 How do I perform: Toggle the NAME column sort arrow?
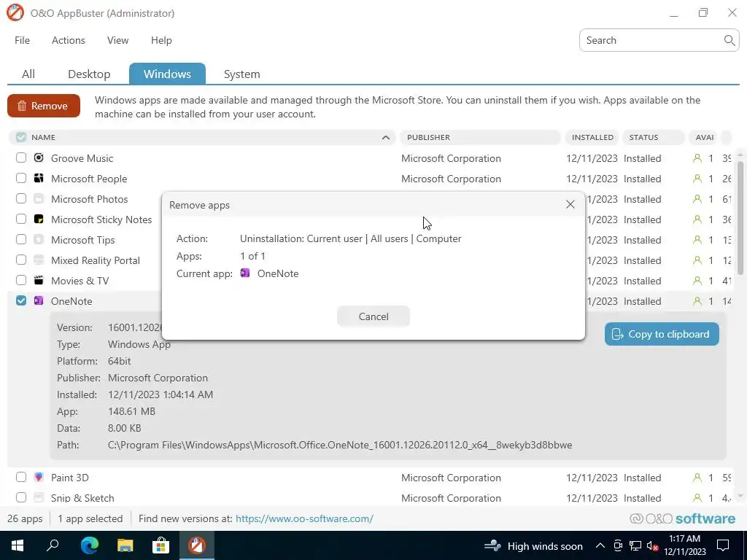tap(386, 138)
